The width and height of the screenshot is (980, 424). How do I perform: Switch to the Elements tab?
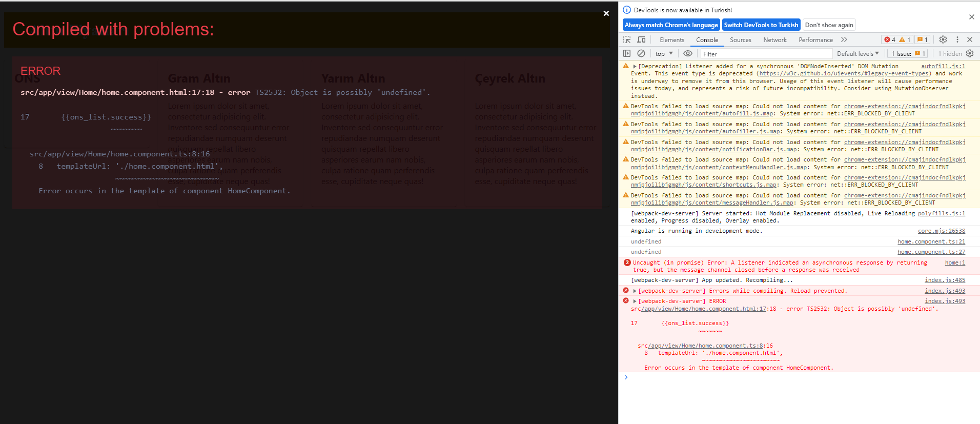(672, 39)
